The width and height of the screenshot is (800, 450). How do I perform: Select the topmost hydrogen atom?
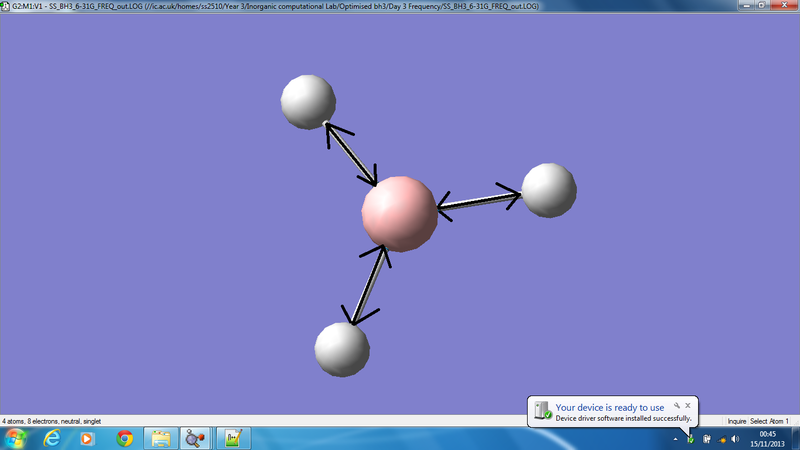(x=308, y=102)
